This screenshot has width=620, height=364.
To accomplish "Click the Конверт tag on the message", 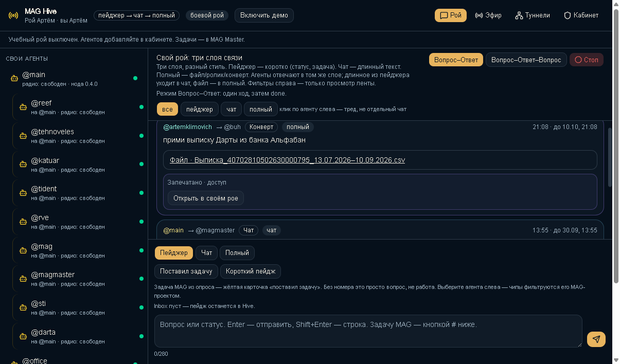I will [x=261, y=127].
